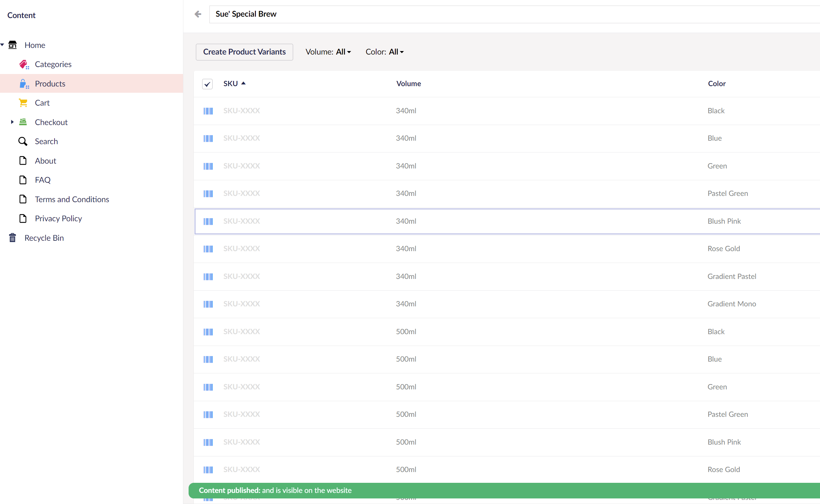Viewport: 820px width, 504px height.
Task: Click the FAQ document icon
Action: click(23, 180)
